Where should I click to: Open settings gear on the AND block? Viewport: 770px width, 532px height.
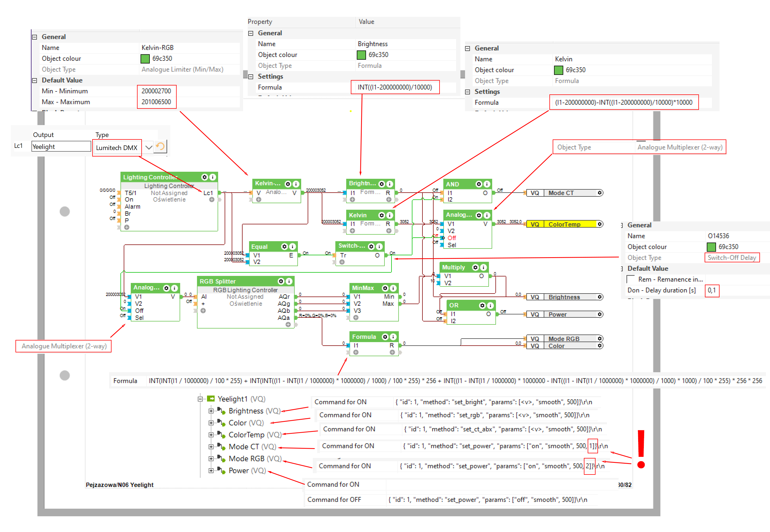(479, 184)
